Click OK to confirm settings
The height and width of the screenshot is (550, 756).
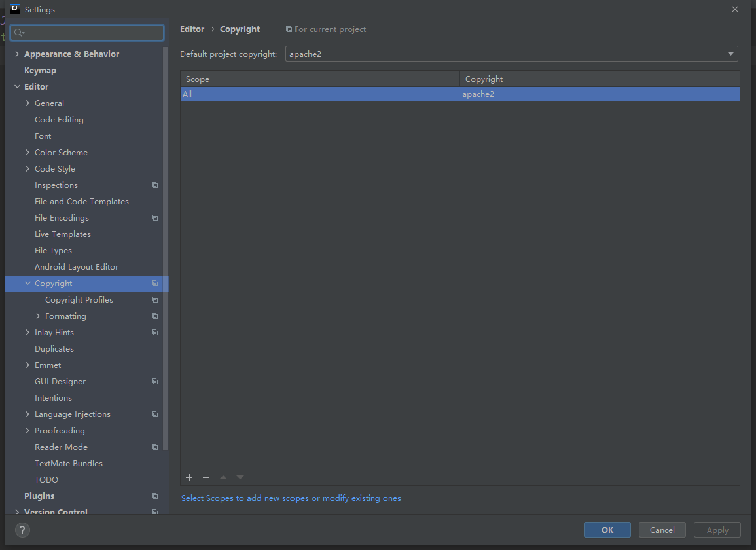pos(607,530)
